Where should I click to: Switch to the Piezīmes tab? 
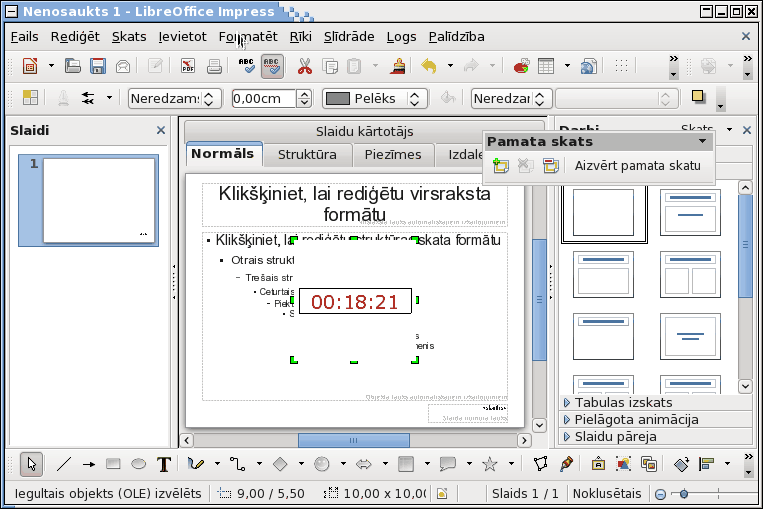(393, 155)
